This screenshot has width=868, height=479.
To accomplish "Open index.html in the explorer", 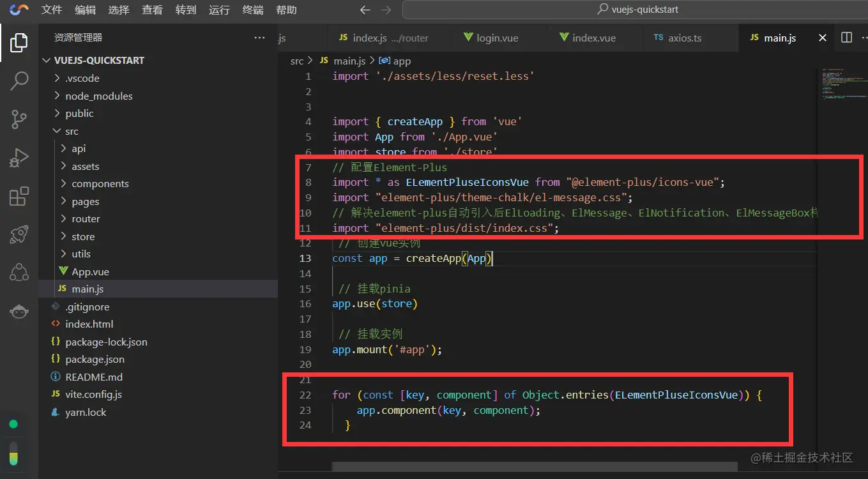I will coord(158,324).
